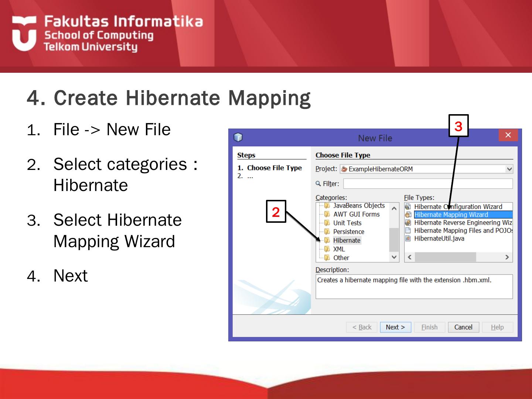Click the Persistence category folder icon

tap(327, 232)
